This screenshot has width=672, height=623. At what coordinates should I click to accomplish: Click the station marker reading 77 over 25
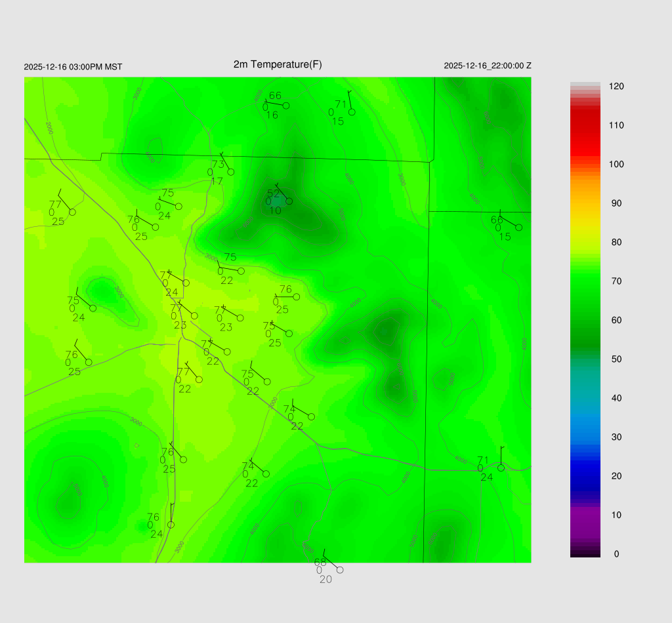[72, 212]
